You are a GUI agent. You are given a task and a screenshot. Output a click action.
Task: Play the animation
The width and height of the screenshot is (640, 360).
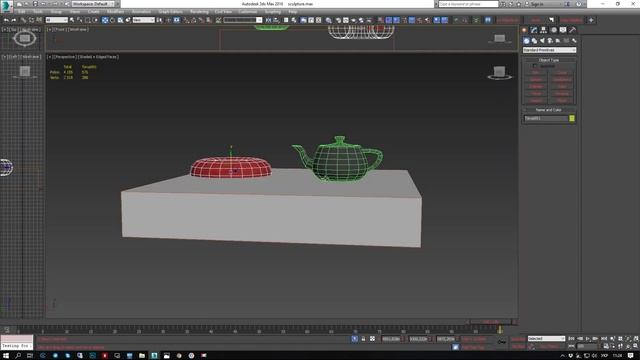(588, 338)
